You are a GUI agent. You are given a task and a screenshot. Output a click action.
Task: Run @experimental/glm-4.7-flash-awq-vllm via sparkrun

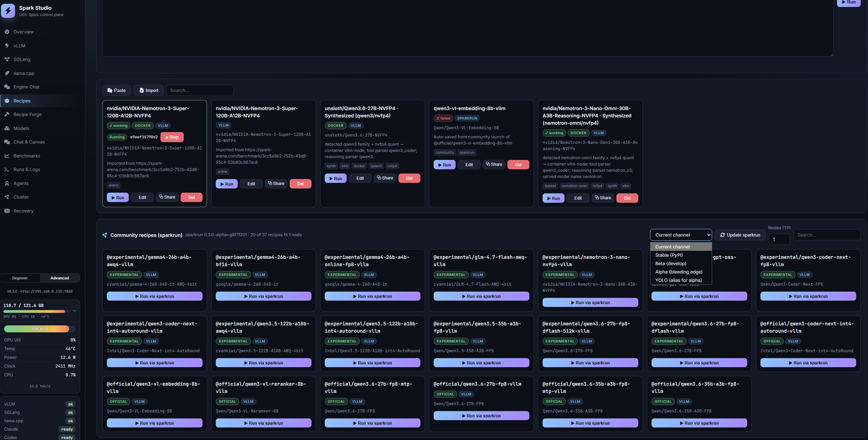tap(481, 296)
